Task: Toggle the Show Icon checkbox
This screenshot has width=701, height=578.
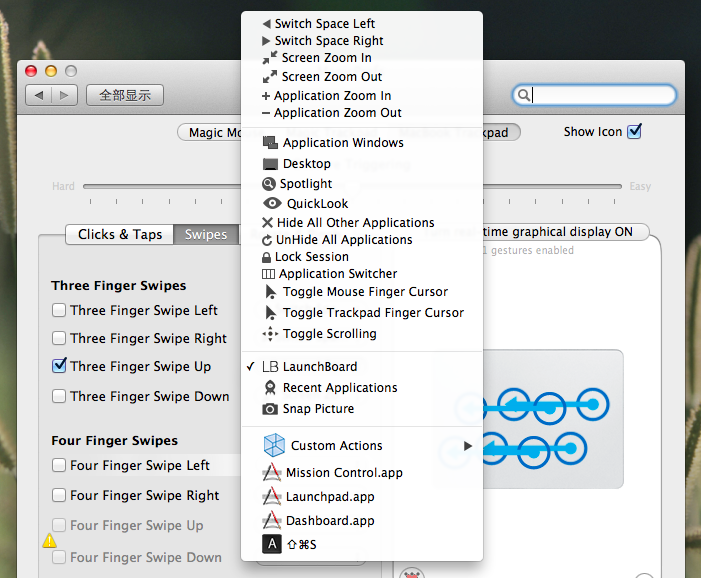Action: (634, 132)
